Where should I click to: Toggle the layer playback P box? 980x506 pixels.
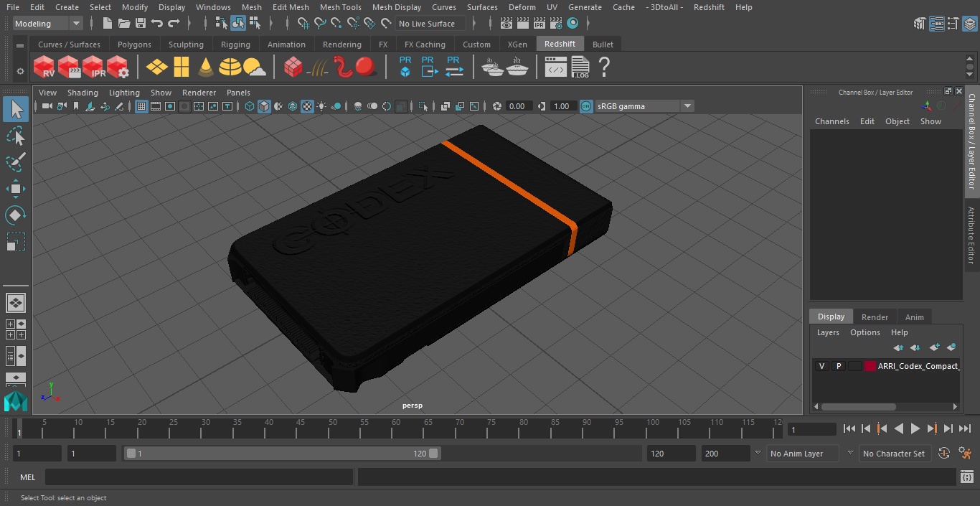coord(838,366)
